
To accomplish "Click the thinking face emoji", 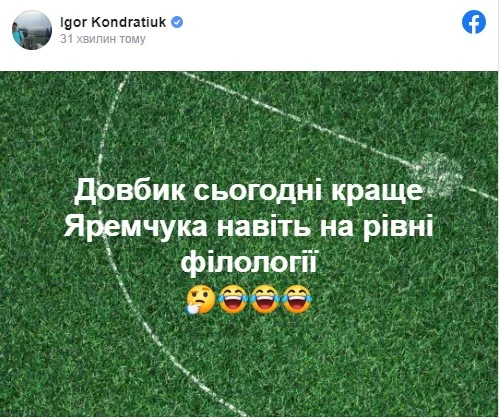I will [201, 299].
